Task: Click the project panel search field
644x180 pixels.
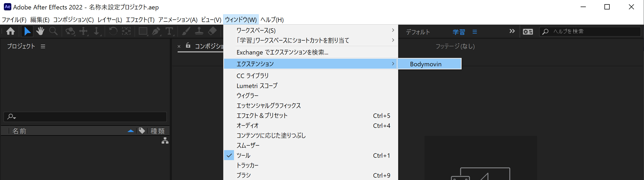Action: tap(85, 117)
